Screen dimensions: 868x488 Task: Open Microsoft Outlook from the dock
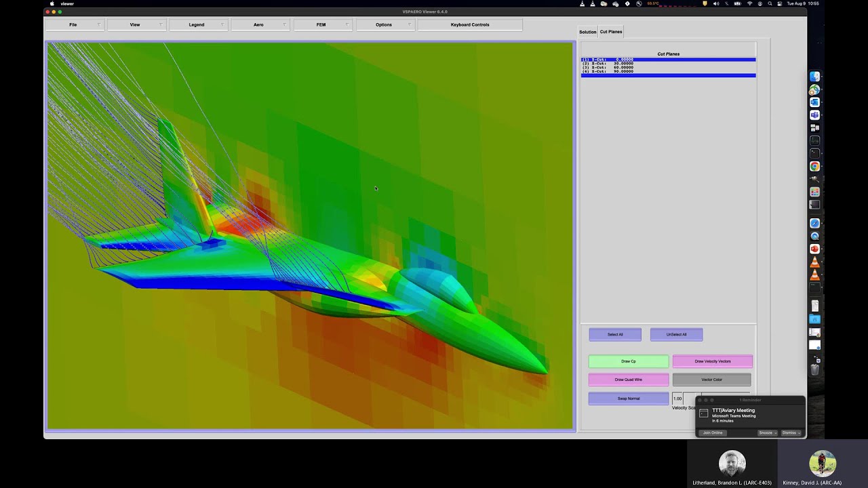click(814, 102)
